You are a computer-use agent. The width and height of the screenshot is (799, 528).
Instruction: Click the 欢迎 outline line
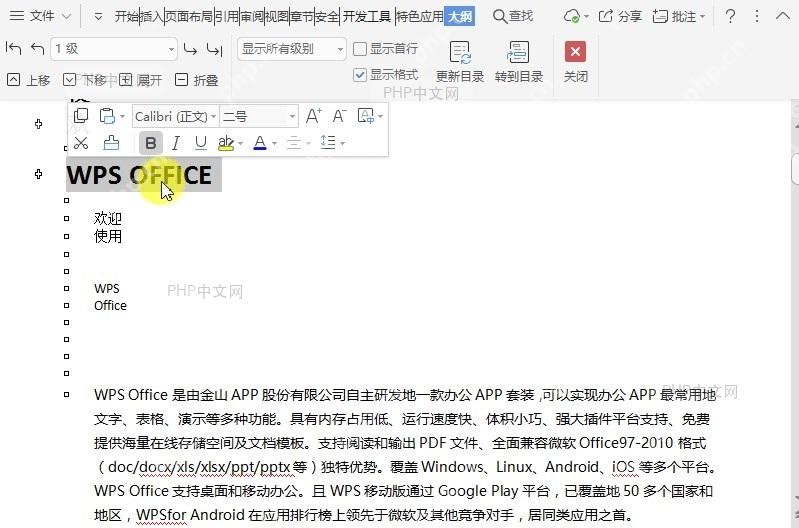tap(108, 219)
